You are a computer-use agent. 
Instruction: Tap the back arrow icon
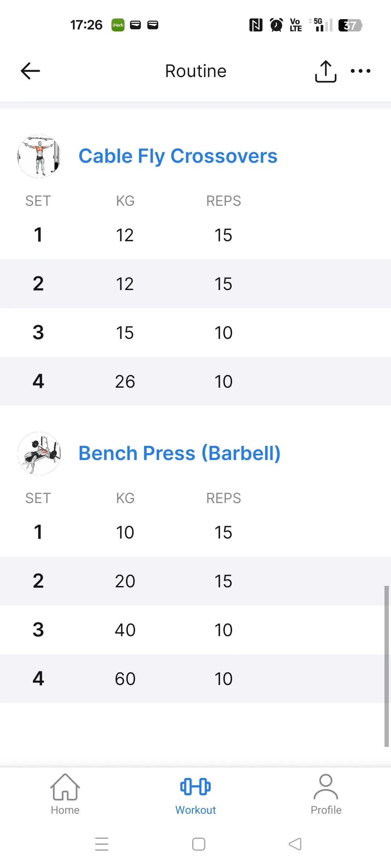point(30,71)
